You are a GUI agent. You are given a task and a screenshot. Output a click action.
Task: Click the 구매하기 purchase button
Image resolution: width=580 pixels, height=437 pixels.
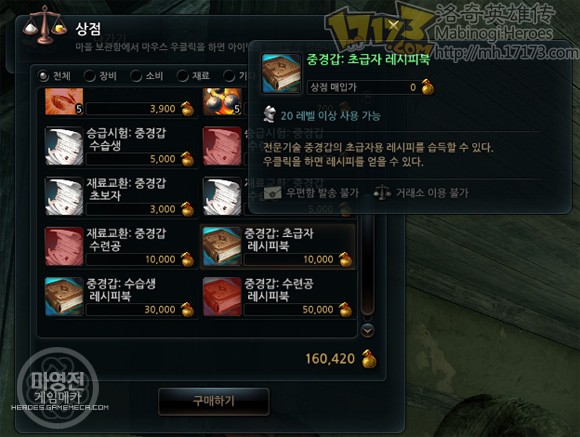click(x=214, y=401)
